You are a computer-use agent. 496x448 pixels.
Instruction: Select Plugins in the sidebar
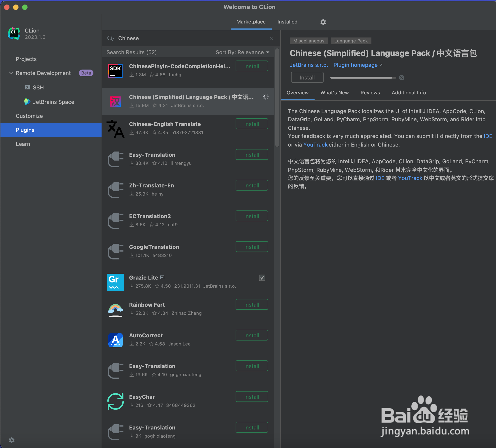(x=51, y=130)
